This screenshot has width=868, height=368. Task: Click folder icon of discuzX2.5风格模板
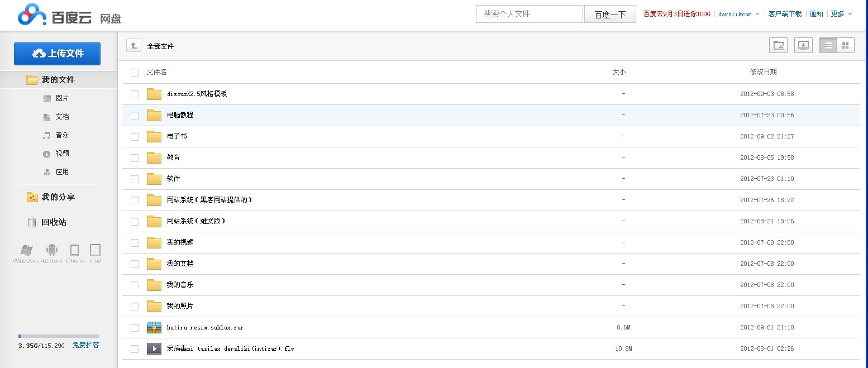tap(154, 94)
